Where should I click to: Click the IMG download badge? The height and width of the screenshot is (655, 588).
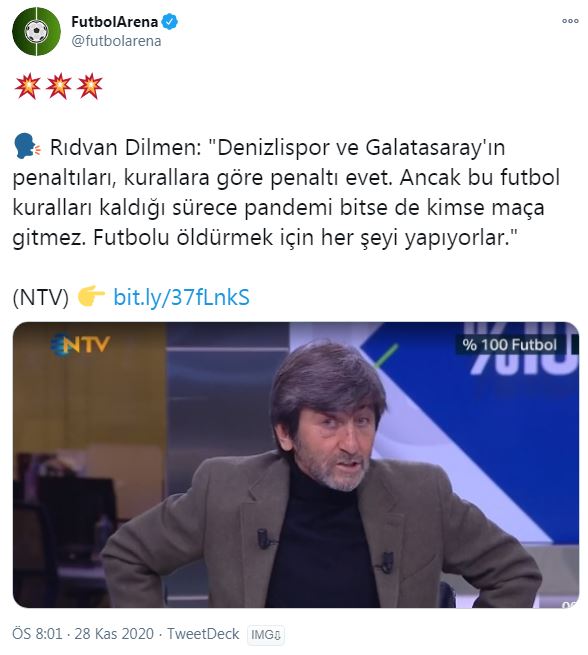[x=266, y=635]
